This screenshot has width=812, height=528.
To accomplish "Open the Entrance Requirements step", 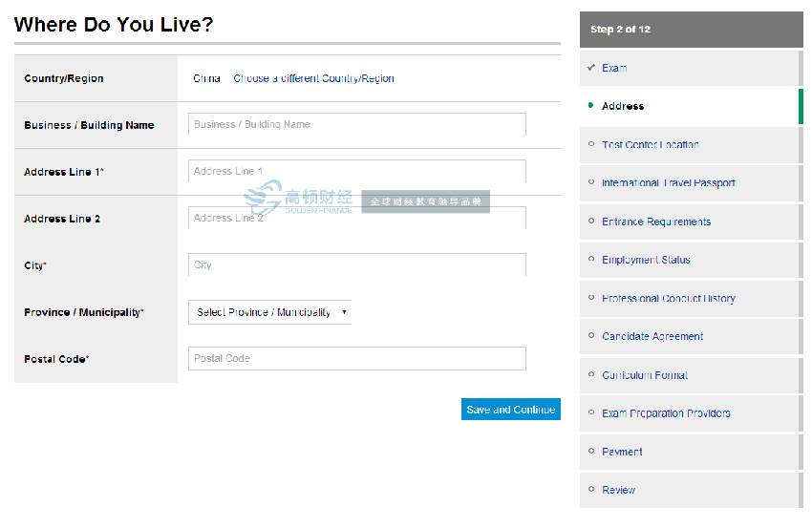I will [x=655, y=222].
